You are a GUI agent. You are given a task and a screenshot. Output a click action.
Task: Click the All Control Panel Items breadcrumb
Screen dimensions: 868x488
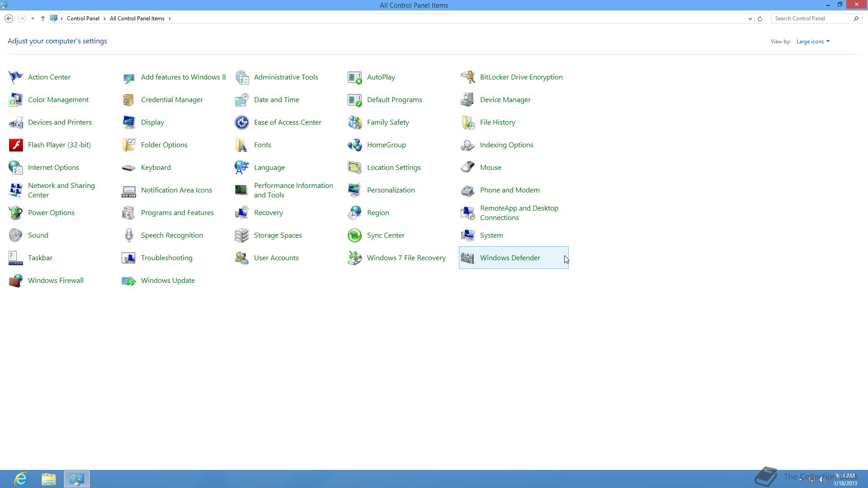(x=137, y=19)
